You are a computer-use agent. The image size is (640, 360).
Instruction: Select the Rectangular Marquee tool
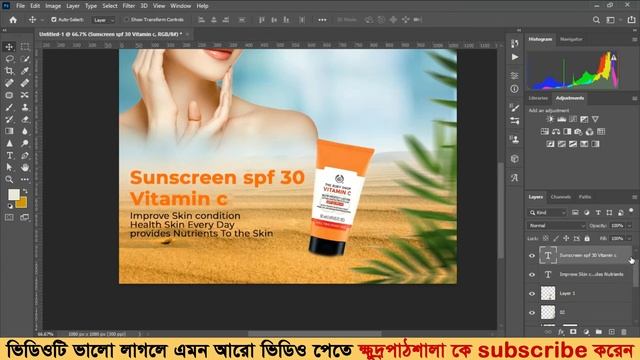tap(25, 47)
